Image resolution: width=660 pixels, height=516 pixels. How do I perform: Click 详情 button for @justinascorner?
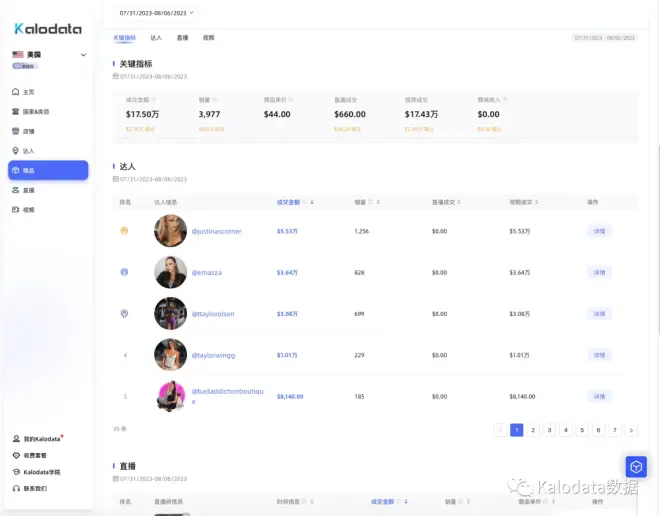(599, 231)
